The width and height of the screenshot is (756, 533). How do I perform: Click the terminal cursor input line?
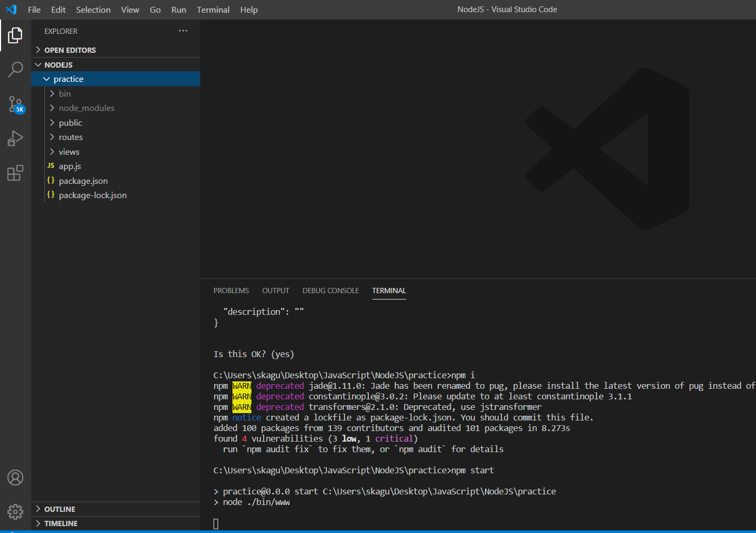(216, 523)
